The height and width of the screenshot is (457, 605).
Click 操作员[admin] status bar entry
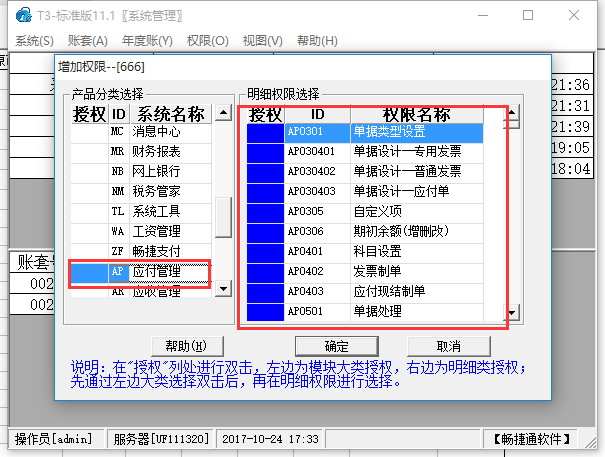[x=54, y=439]
